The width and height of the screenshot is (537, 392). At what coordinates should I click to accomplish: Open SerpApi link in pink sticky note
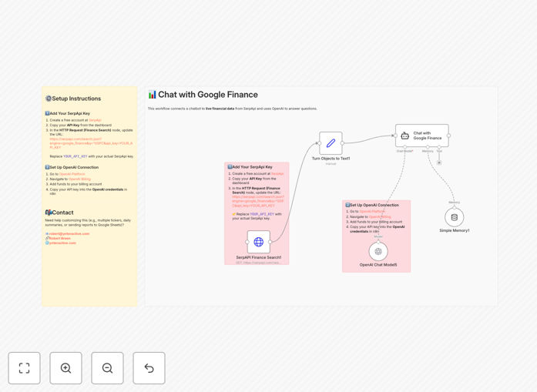277,173
